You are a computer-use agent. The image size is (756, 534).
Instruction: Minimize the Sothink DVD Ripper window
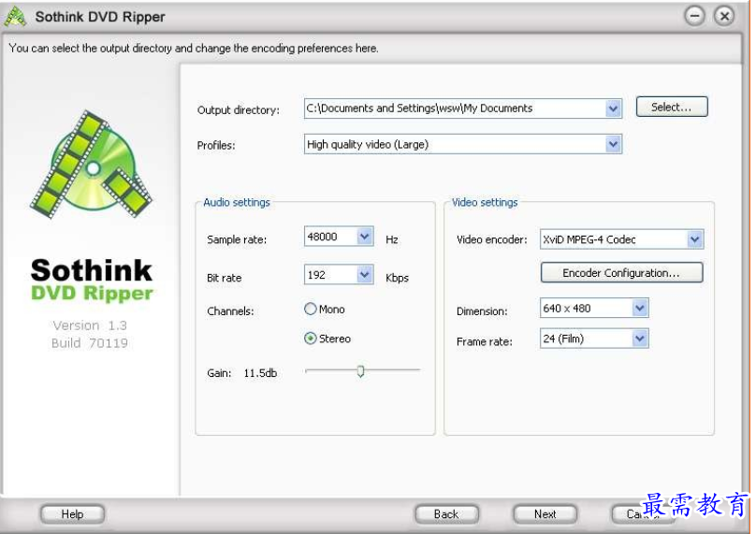695,17
